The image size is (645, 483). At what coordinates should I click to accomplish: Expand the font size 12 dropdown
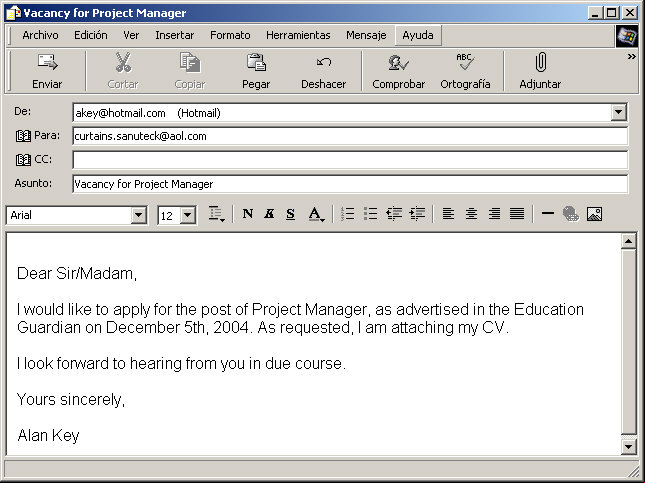(188, 215)
